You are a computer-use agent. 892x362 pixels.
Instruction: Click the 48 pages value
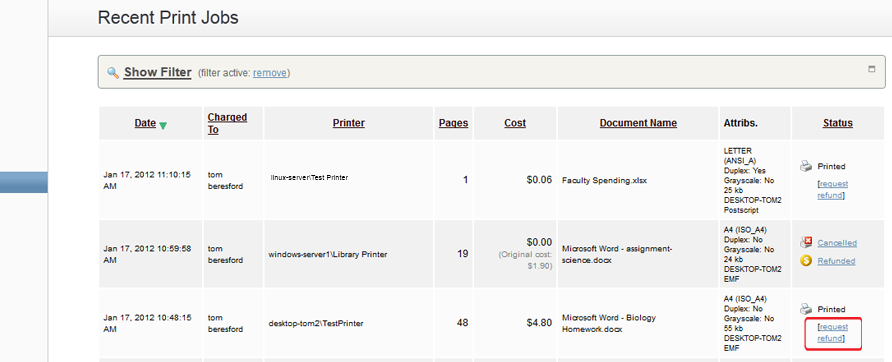(462, 323)
